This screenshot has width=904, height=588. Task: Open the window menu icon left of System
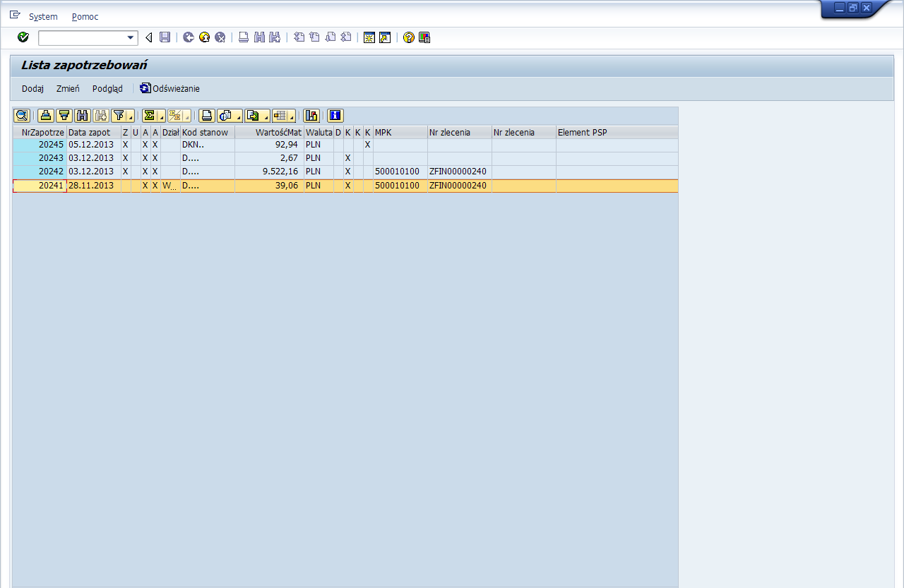(15, 16)
